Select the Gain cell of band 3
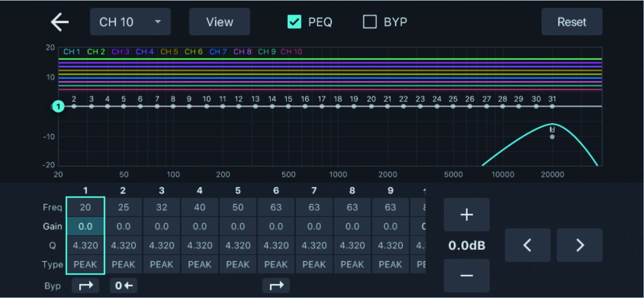Screen dimensions: 644x298 pos(162,227)
